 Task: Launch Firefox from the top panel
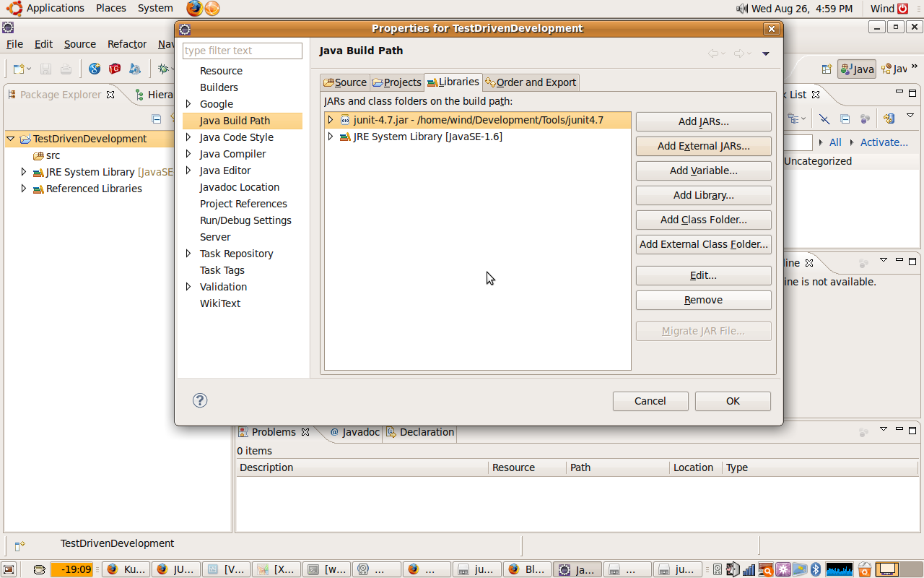coord(194,9)
